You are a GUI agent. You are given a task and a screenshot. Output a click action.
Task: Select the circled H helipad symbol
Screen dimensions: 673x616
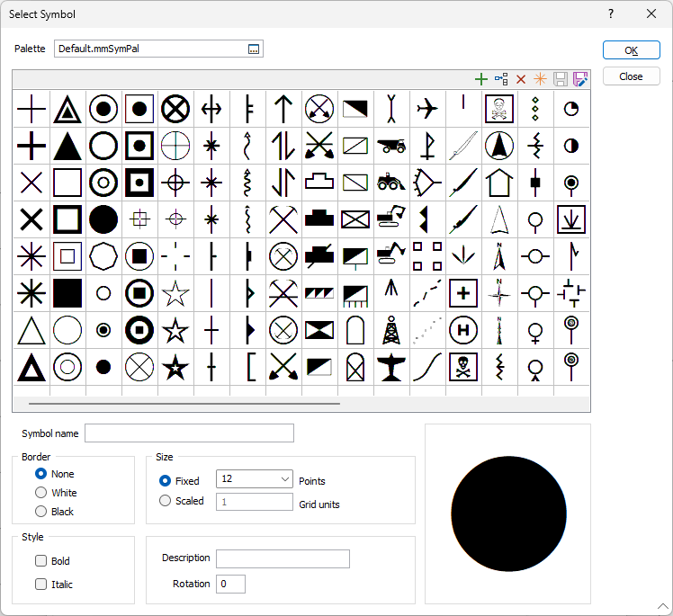[463, 330]
